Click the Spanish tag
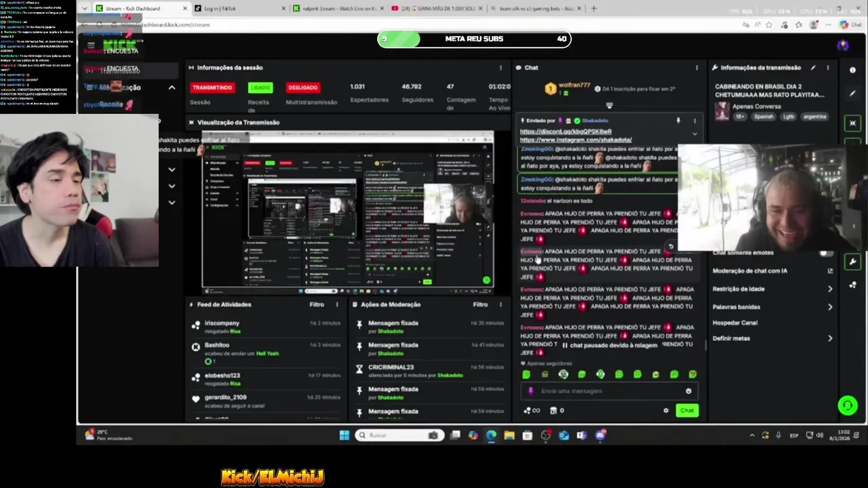 (x=764, y=117)
